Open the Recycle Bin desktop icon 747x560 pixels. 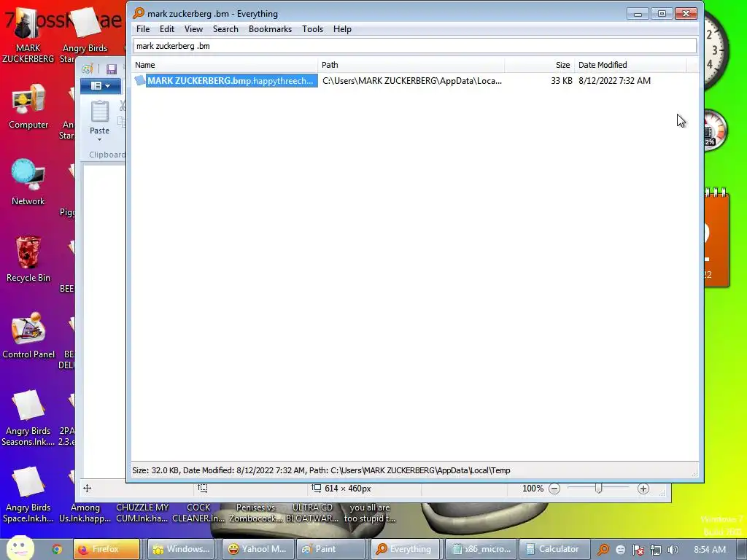click(28, 259)
